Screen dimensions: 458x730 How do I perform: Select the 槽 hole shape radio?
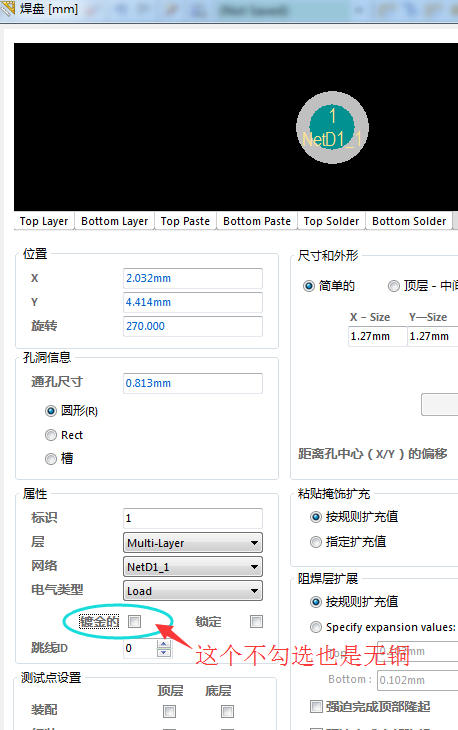[x=51, y=459]
